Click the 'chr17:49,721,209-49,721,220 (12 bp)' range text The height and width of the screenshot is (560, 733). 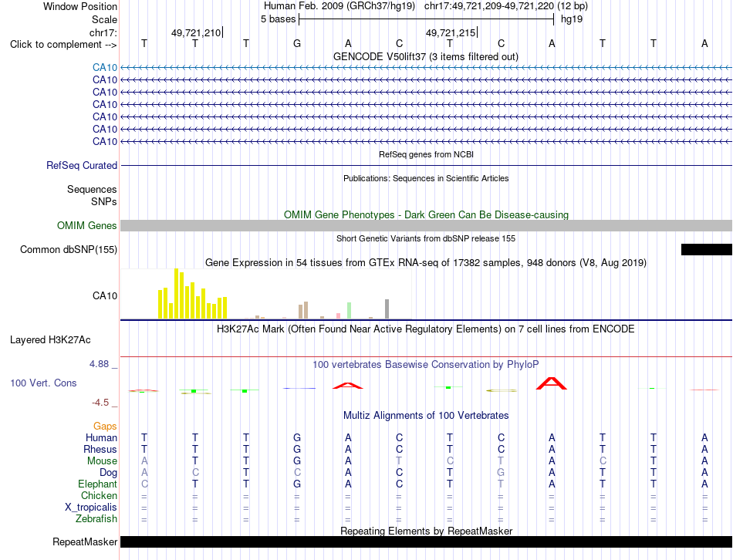pos(506,6)
